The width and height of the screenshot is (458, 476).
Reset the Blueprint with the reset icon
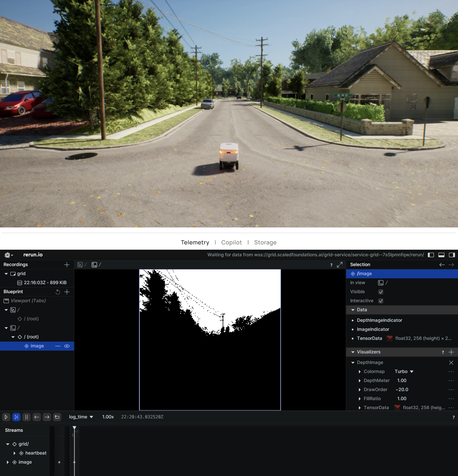coord(58,292)
